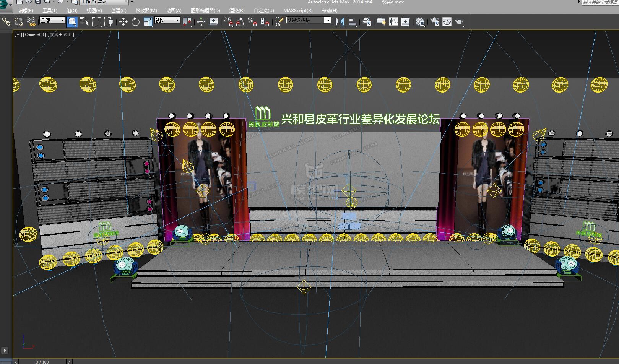This screenshot has width=619, height=364.
Task: Open the Render Setup dialog
Action: [435, 22]
